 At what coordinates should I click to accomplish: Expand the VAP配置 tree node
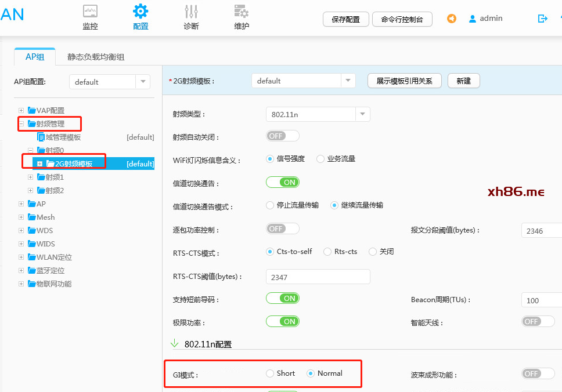[x=21, y=110]
